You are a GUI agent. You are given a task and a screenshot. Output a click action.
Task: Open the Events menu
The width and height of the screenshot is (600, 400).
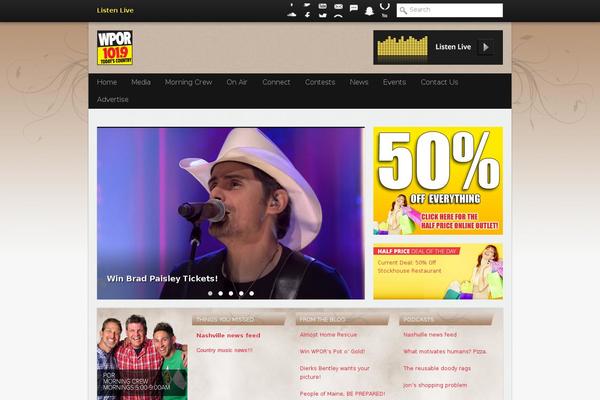point(394,82)
